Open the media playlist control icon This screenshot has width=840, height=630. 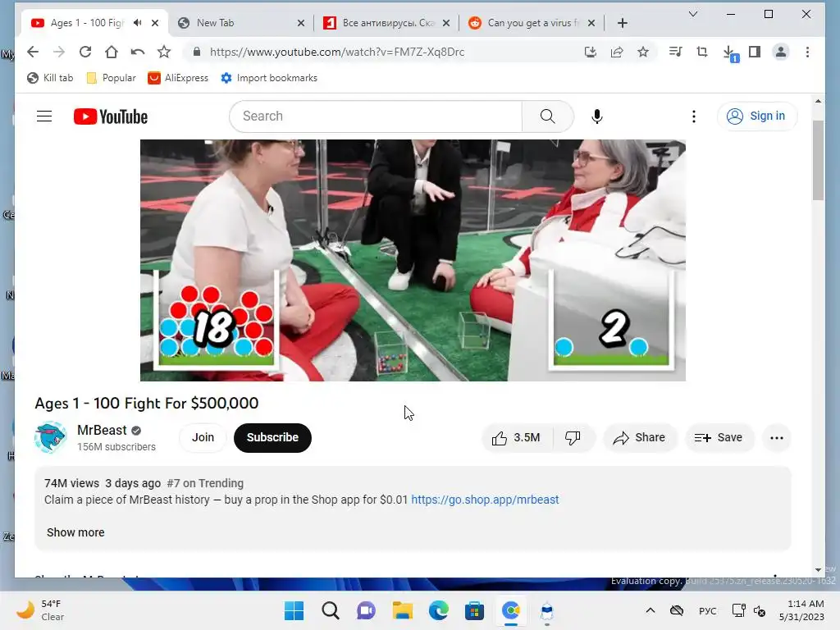click(676, 52)
